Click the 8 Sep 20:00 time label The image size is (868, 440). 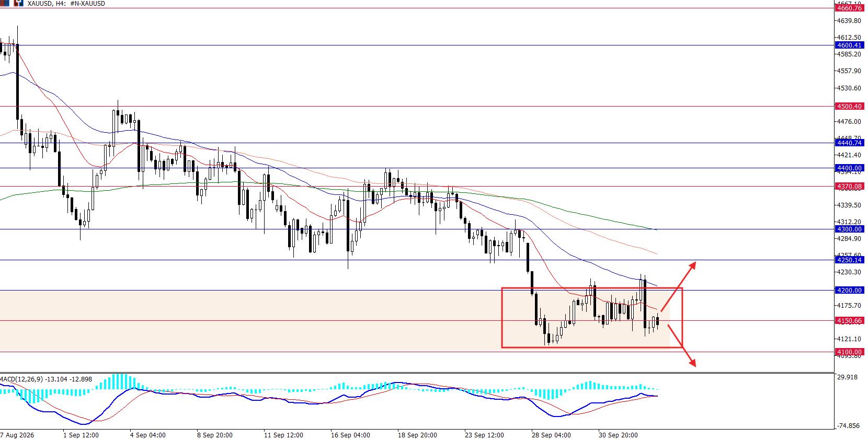215,435
